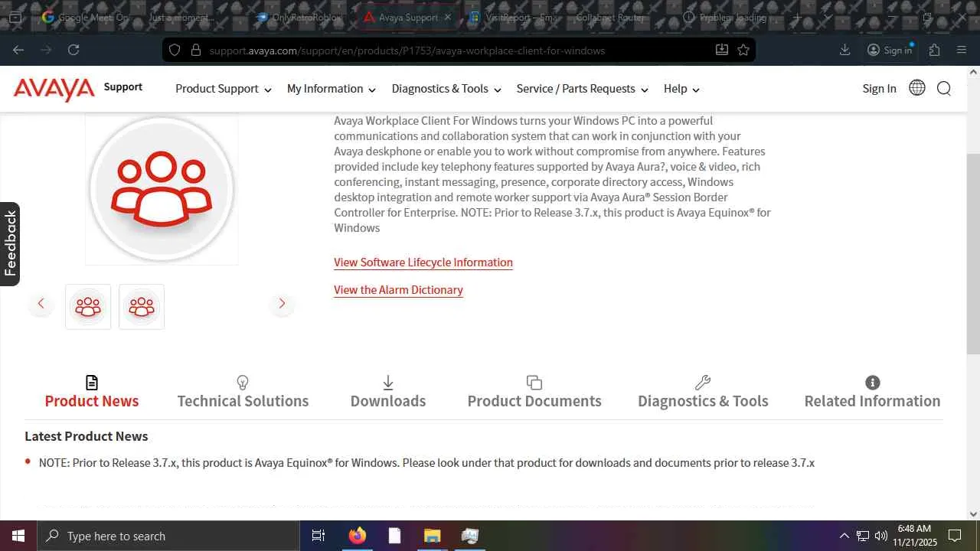Click the Windows taskbar search box
Screen dimensions: 980x551
[168, 536]
